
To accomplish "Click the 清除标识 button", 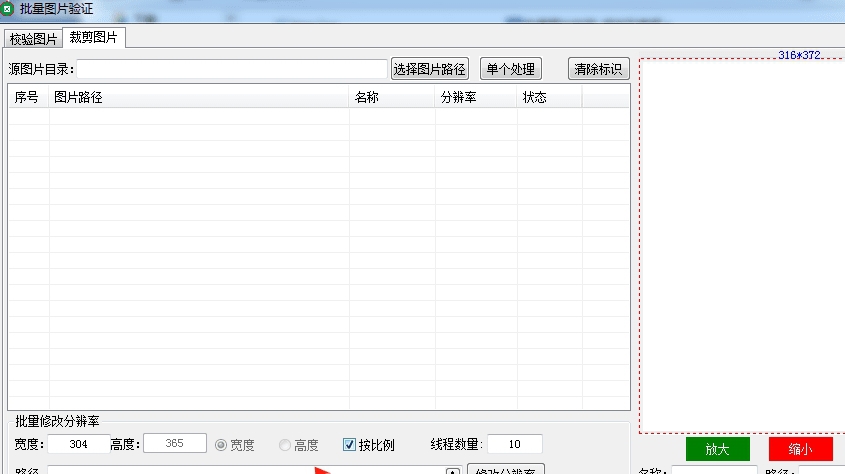I will [598, 69].
